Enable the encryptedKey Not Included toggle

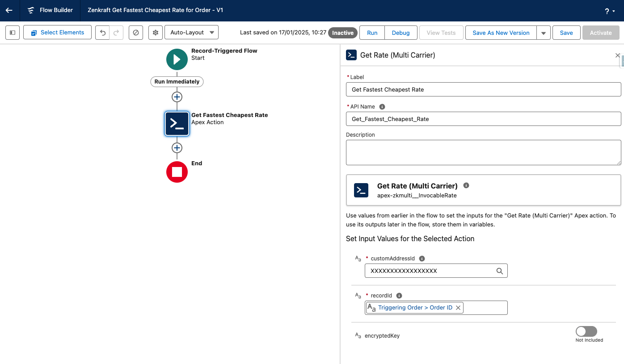pyautogui.click(x=586, y=331)
